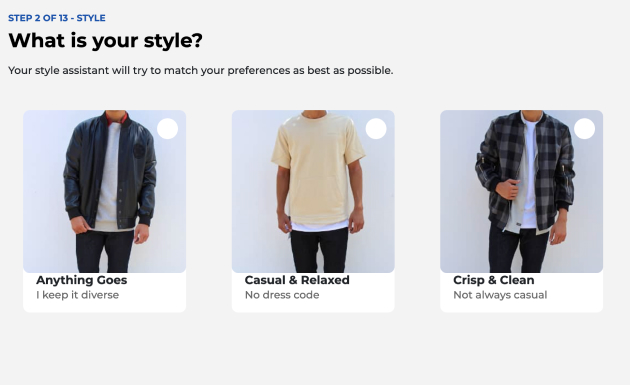
Task: Click the black jeans in the Casual & Relaxed photo
Action: [x=319, y=250]
